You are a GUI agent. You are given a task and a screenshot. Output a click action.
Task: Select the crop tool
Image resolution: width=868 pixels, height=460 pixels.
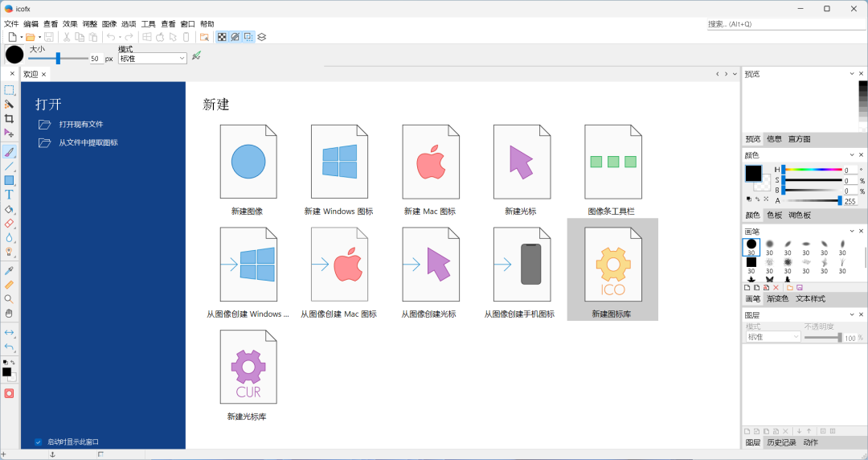tap(9, 118)
